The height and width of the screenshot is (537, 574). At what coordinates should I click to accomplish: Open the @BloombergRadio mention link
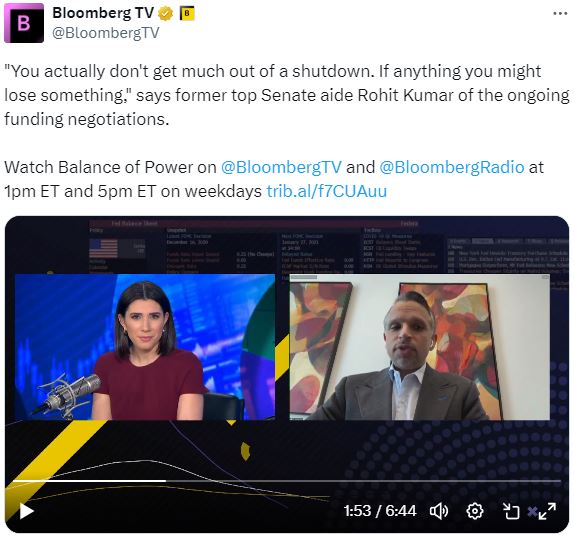click(452, 167)
